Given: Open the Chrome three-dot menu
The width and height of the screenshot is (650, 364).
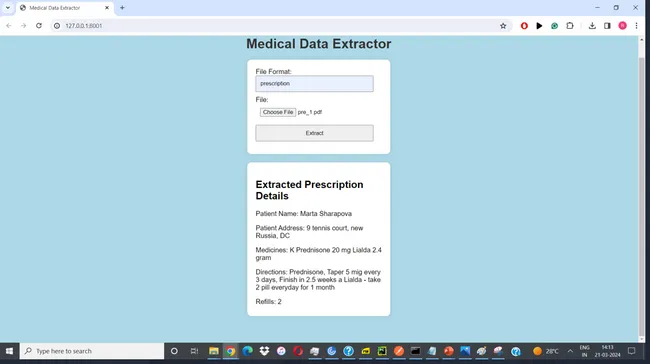Looking at the screenshot, I should 636,26.
